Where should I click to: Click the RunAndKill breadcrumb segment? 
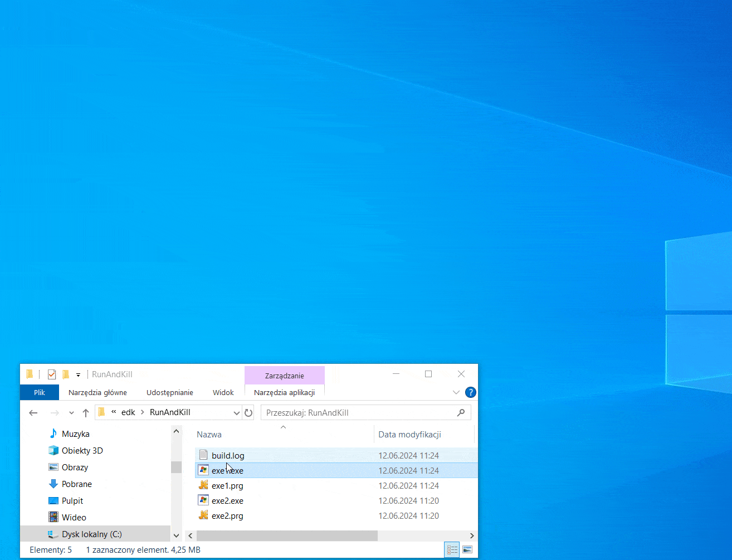pos(170,412)
